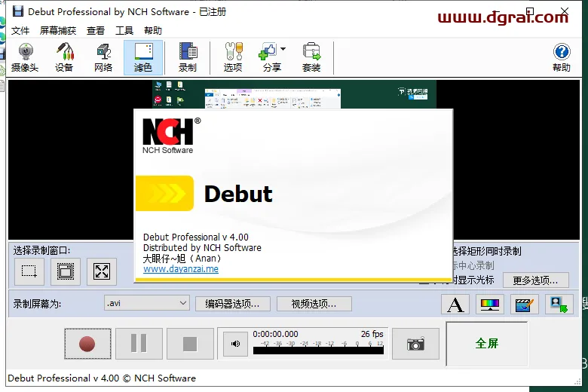Open the color adjustments rainbow icon
588x392 pixels.
click(490, 305)
